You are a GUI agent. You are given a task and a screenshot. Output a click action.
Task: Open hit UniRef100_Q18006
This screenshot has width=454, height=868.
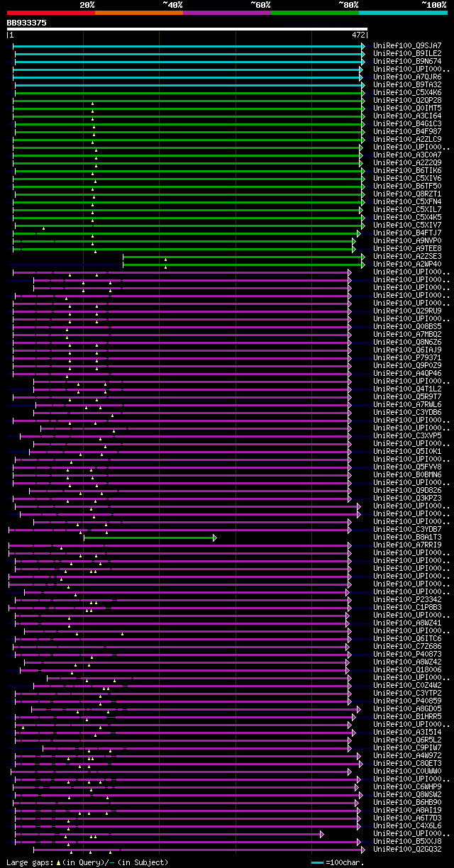coord(407,670)
